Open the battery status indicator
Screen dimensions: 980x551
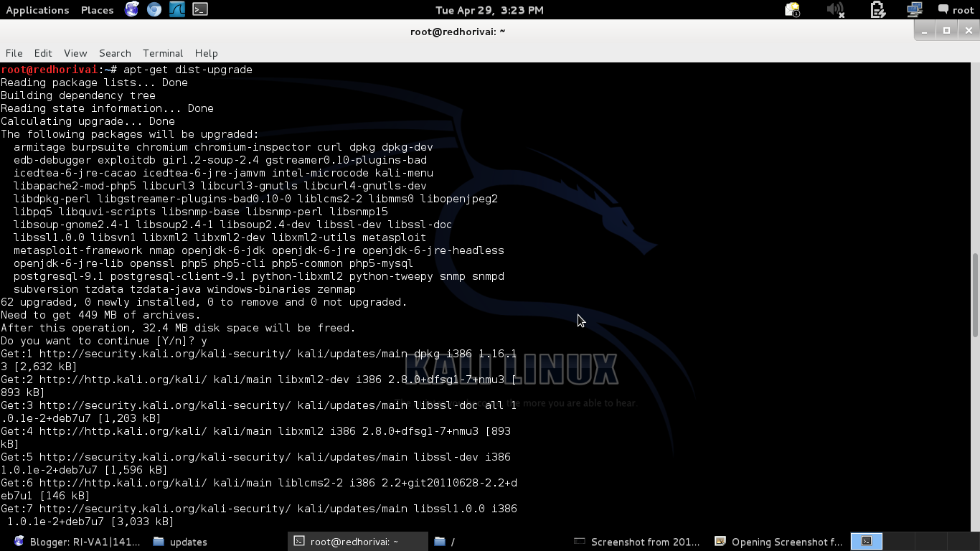pos(877,9)
